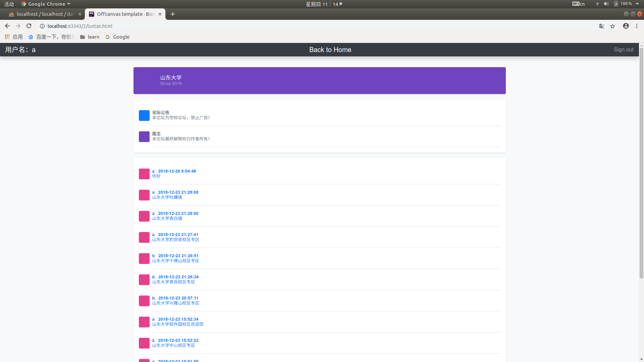644x362 pixels.
Task: Open post 山东大学千佛山校区专区
Action: [176, 261]
